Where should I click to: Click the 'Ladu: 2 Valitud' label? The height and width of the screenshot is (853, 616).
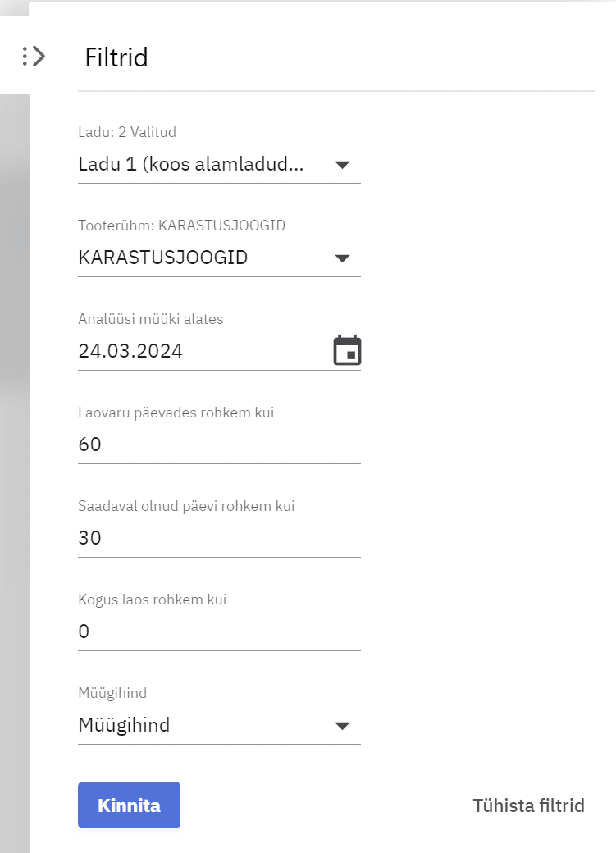[127, 131]
